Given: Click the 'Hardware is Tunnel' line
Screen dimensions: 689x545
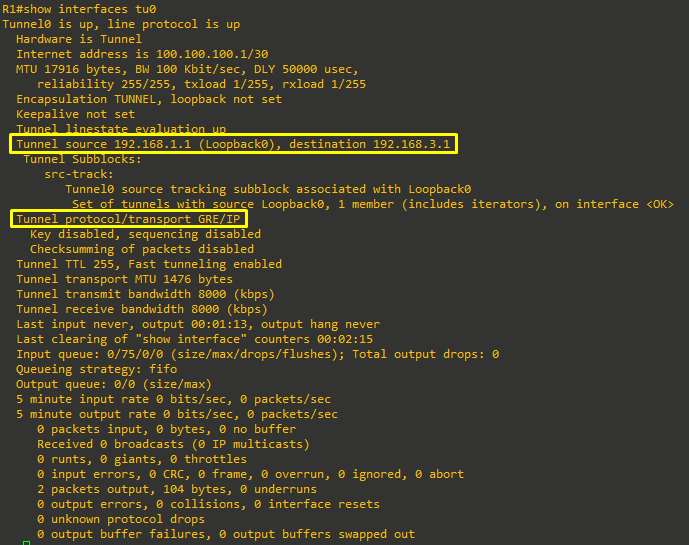Looking at the screenshot, I should click(79, 39).
